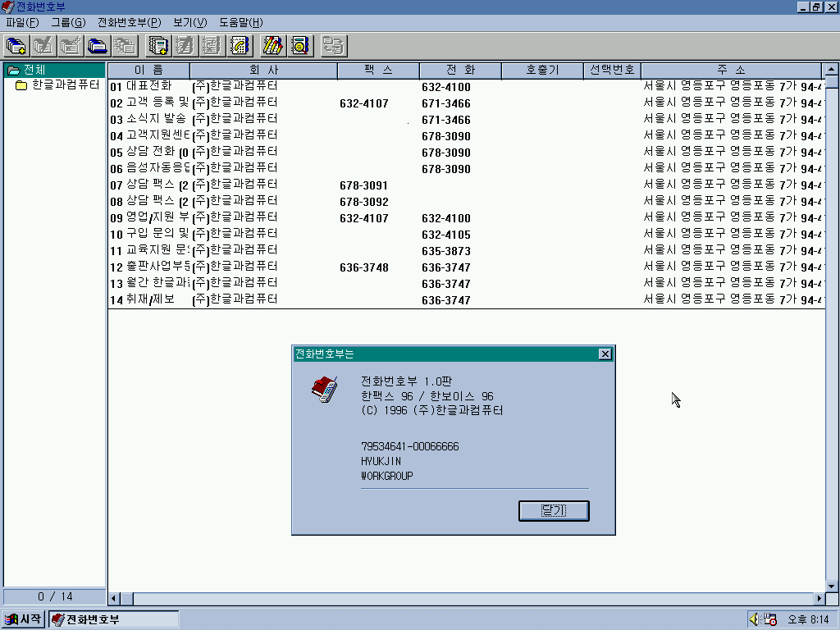
Task: Click the 팩 스 column header
Action: coord(378,71)
